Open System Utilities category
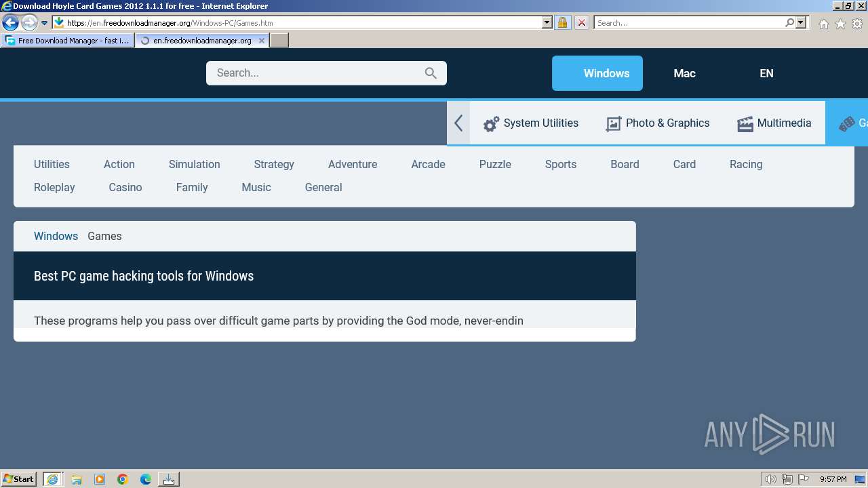The width and height of the screenshot is (868, 488). [x=541, y=123]
